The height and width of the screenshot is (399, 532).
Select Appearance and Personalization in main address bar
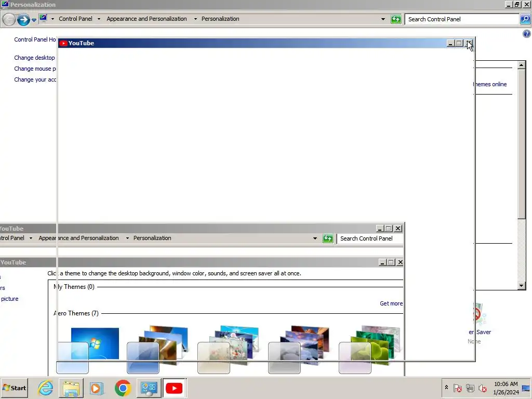pyautogui.click(x=147, y=19)
